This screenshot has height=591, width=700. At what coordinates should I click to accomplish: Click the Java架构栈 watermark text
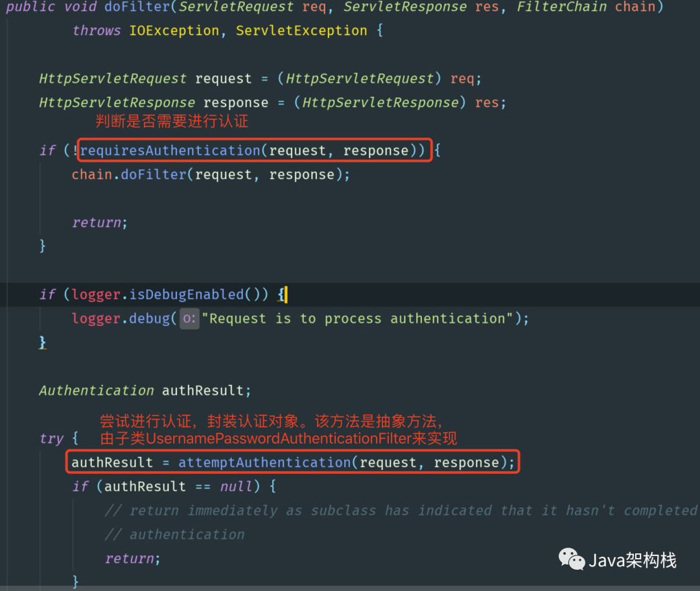(x=633, y=560)
